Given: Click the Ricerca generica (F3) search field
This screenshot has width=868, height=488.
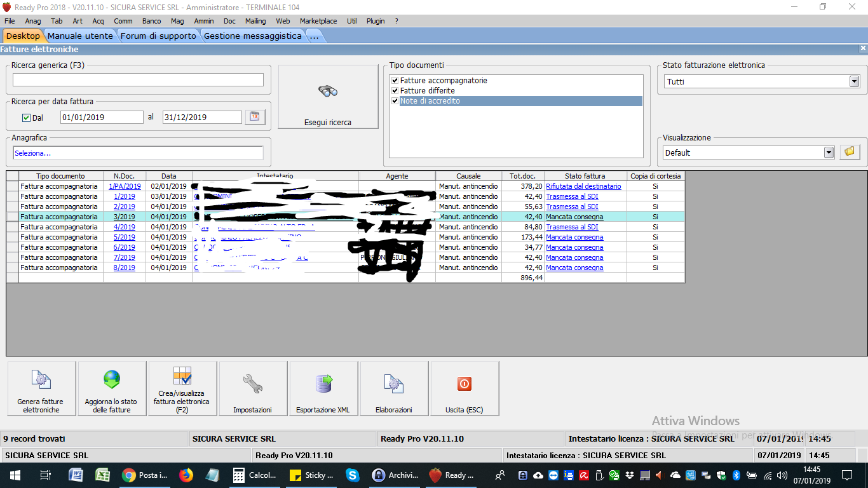Looking at the screenshot, I should tap(138, 79).
